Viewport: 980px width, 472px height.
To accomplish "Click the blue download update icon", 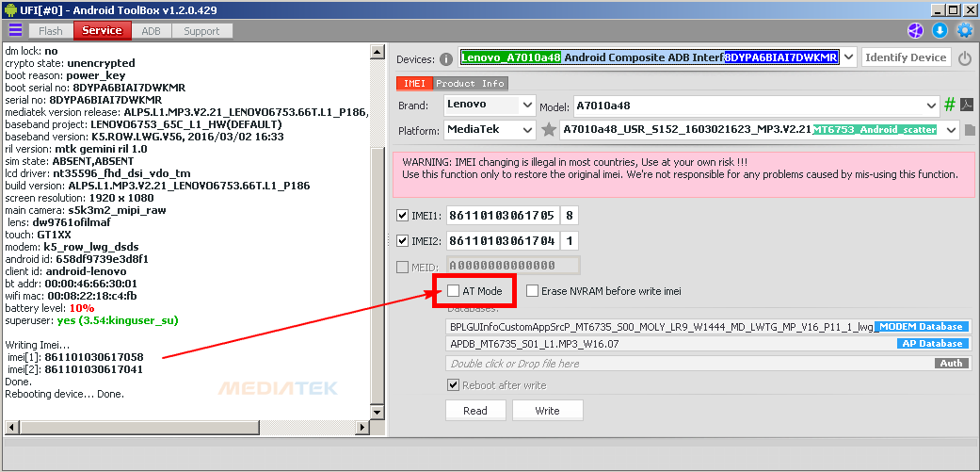I will click(x=940, y=30).
